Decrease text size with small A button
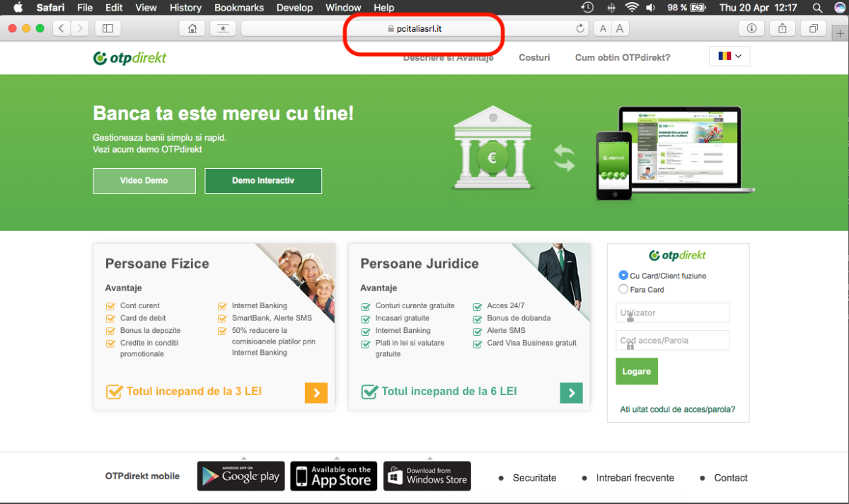 tap(603, 28)
